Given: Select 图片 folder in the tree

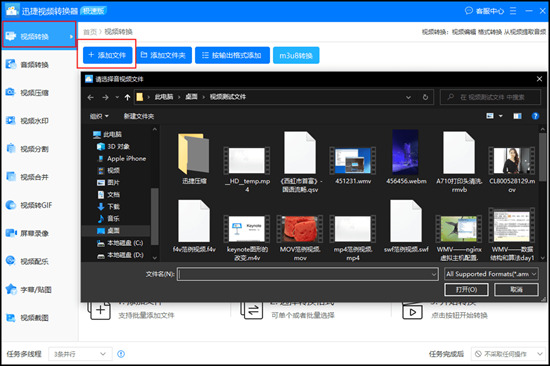Looking at the screenshot, I should coord(108,182).
